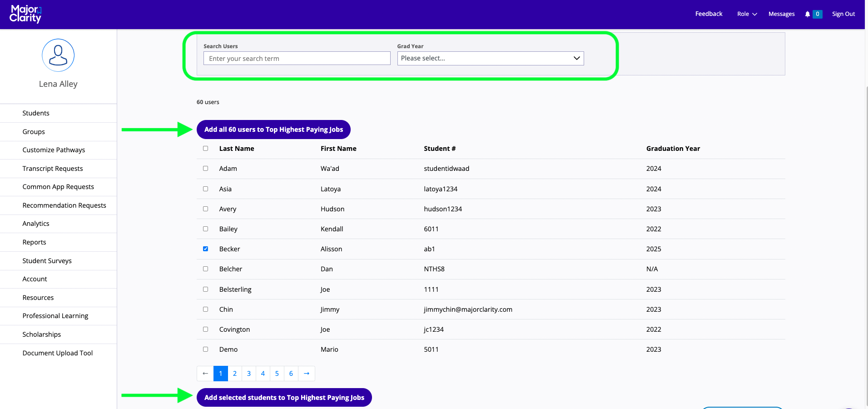Toggle the select-all header checkbox

[205, 149]
